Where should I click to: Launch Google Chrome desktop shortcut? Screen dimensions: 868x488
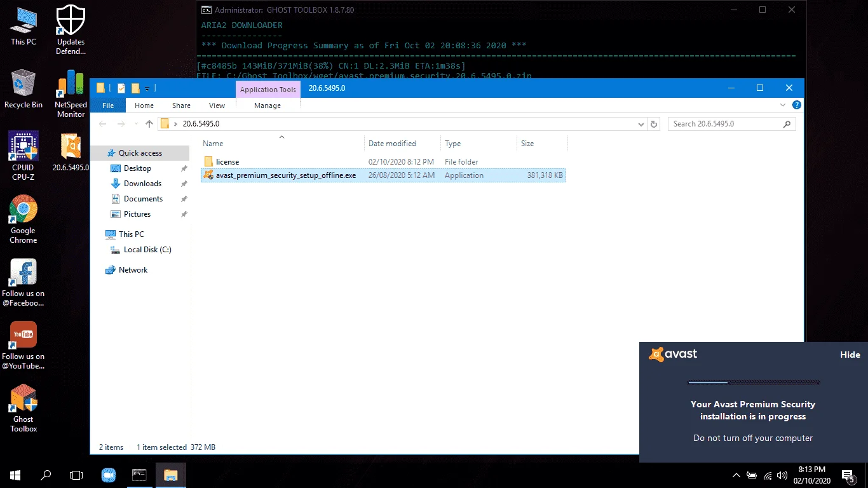point(24,219)
